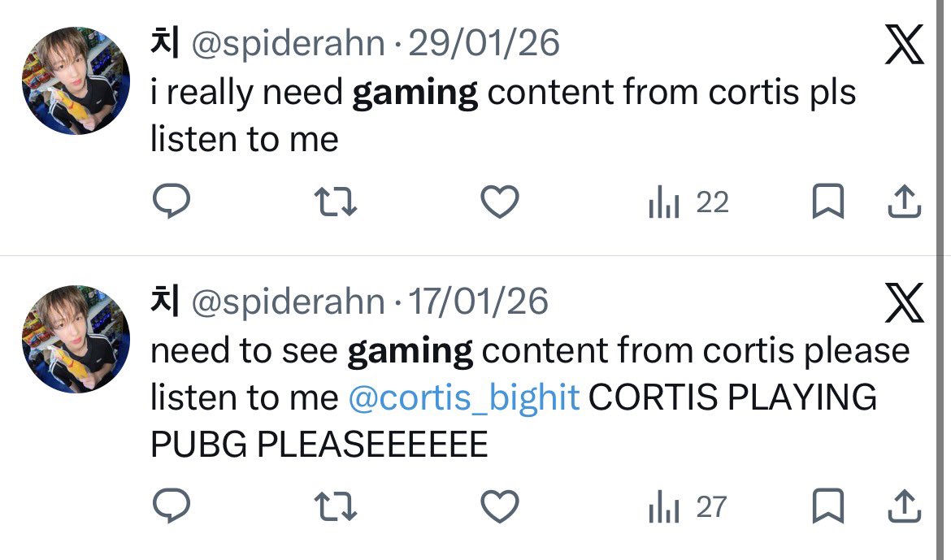951x560 pixels.
Task: Like the tweet about gaming content pls
Action: click(500, 202)
